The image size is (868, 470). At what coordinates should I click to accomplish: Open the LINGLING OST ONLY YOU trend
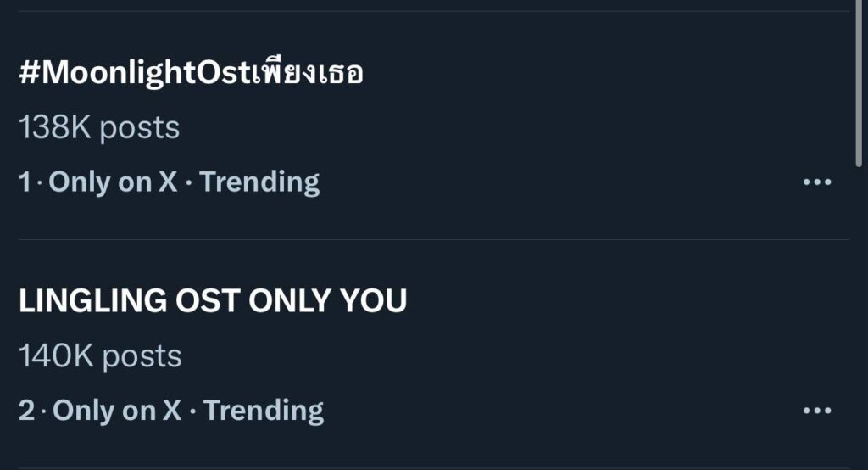(213, 301)
